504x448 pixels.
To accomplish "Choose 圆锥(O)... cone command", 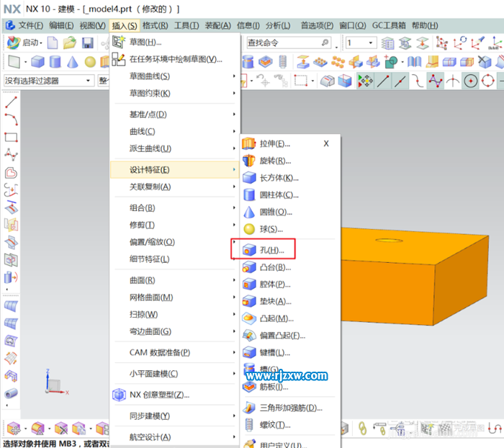I will point(290,212).
